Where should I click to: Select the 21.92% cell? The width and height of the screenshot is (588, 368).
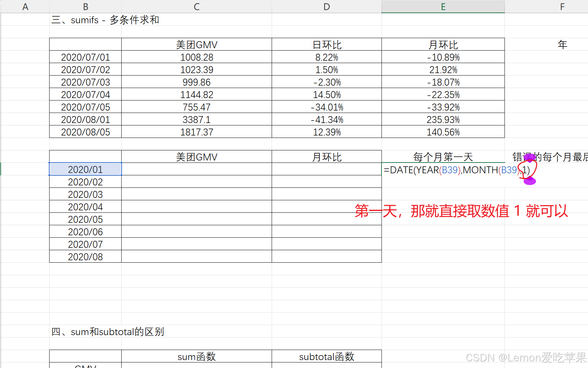coord(443,69)
